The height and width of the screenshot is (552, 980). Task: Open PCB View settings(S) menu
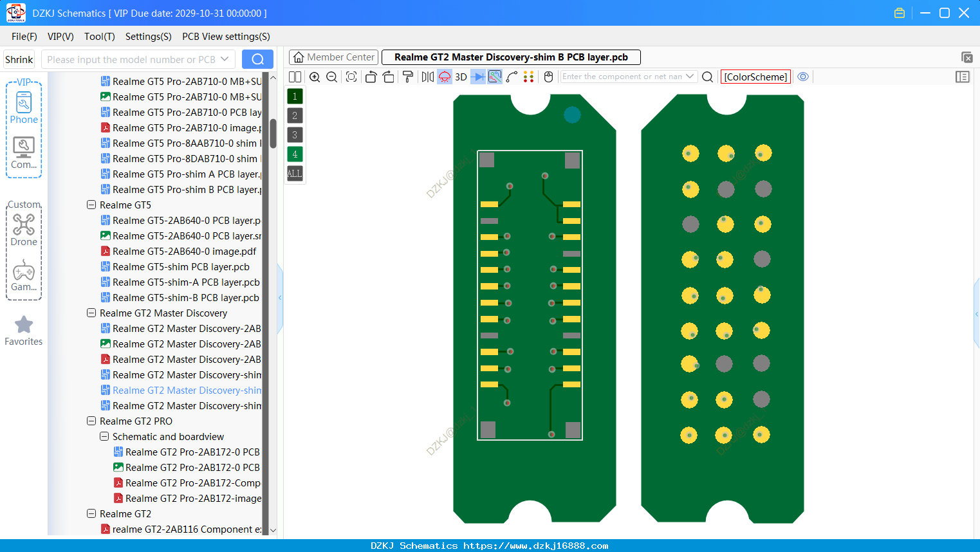coord(226,37)
